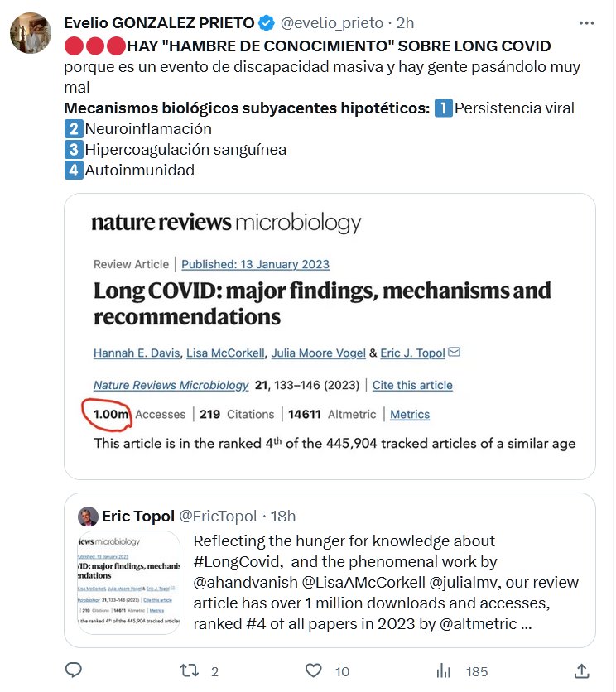Open the three-dot more options menu
The image size is (616, 692).
click(x=586, y=24)
